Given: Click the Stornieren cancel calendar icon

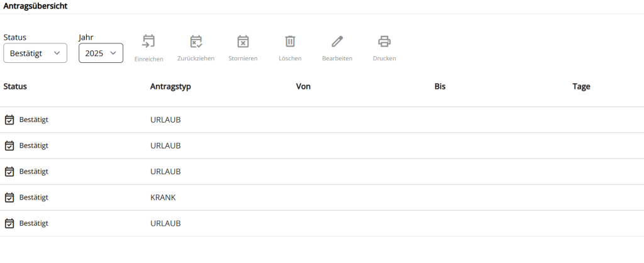Looking at the screenshot, I should coord(243,41).
